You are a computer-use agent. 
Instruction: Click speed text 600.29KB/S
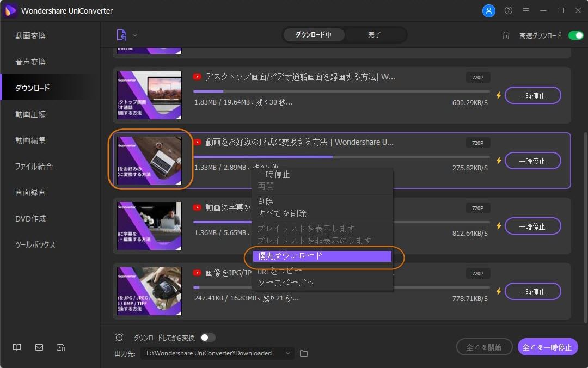pyautogui.click(x=470, y=102)
